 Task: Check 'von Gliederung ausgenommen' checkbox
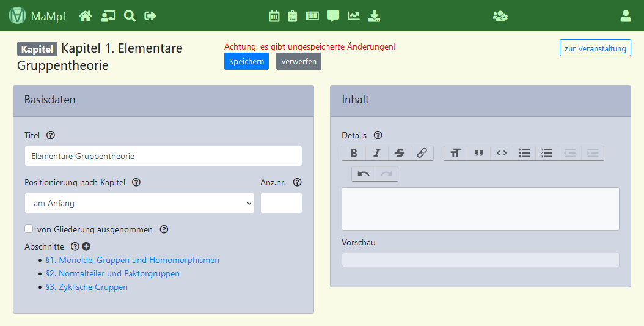click(x=29, y=229)
